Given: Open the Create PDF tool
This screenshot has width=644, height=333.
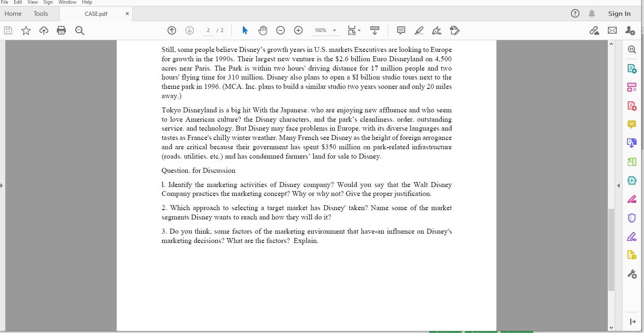Looking at the screenshot, I should coord(632,106).
